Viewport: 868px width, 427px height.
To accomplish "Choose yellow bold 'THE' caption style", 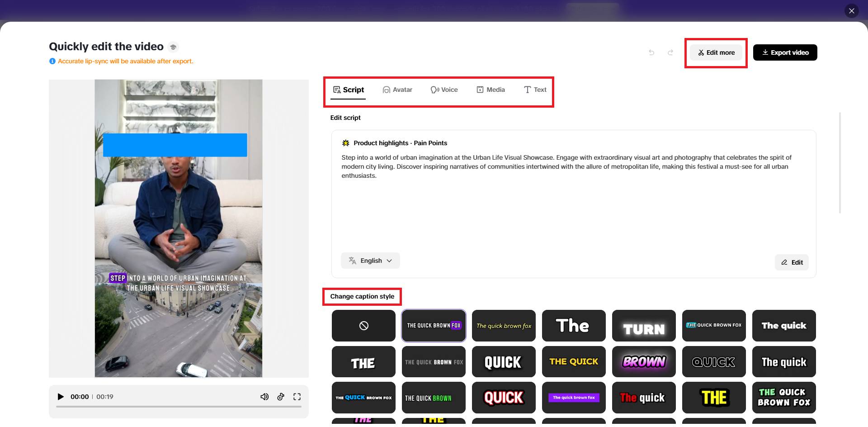I will pyautogui.click(x=714, y=398).
